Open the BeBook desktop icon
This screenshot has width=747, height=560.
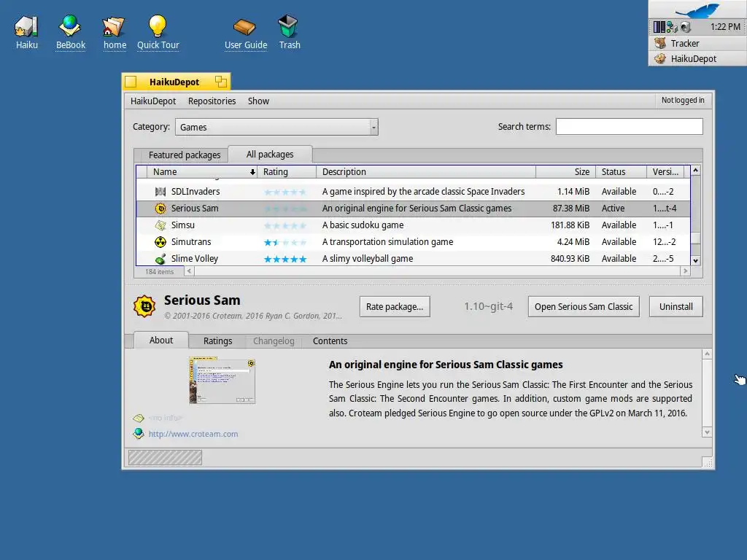[x=70, y=26]
